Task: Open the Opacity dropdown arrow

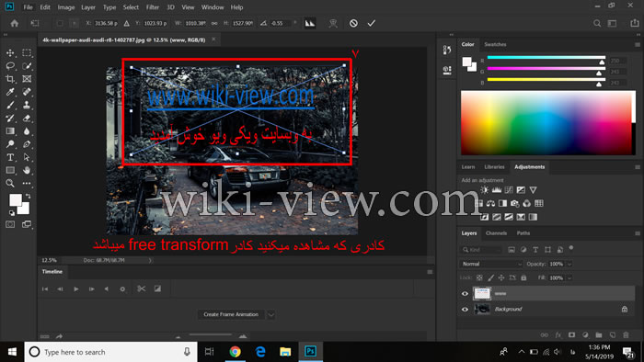Action: [x=569, y=264]
